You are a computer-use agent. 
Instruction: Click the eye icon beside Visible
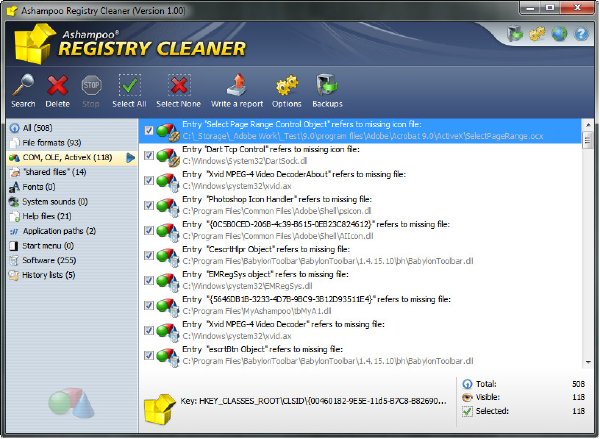pos(467,397)
